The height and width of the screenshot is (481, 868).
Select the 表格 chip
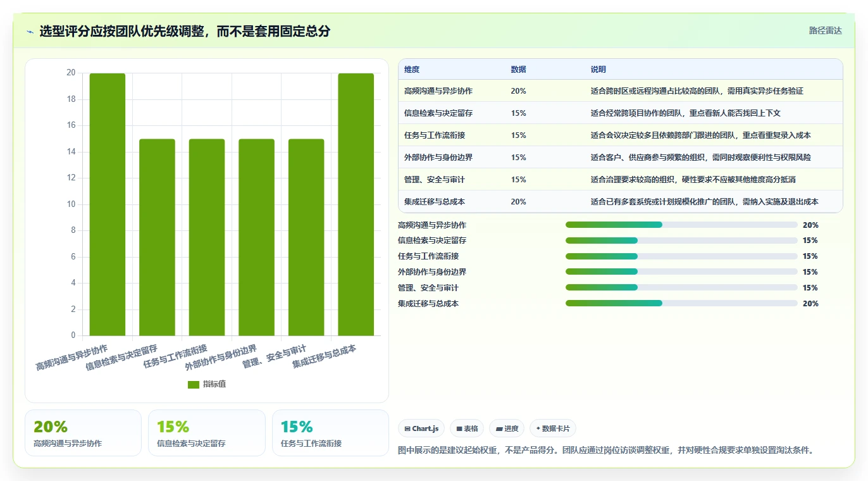click(467, 428)
